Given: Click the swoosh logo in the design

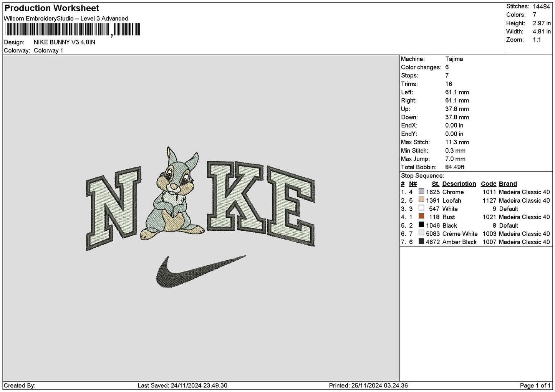Looking at the screenshot, I should tap(201, 271).
